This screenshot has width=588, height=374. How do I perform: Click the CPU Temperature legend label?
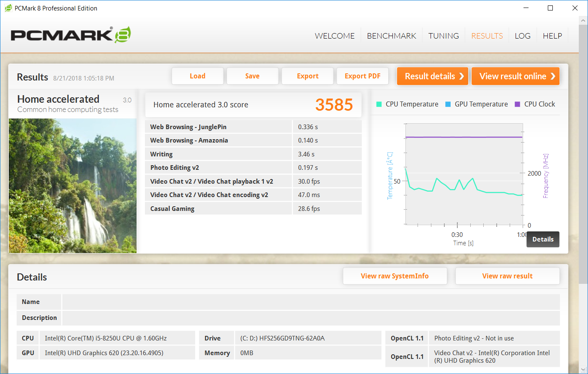point(412,104)
